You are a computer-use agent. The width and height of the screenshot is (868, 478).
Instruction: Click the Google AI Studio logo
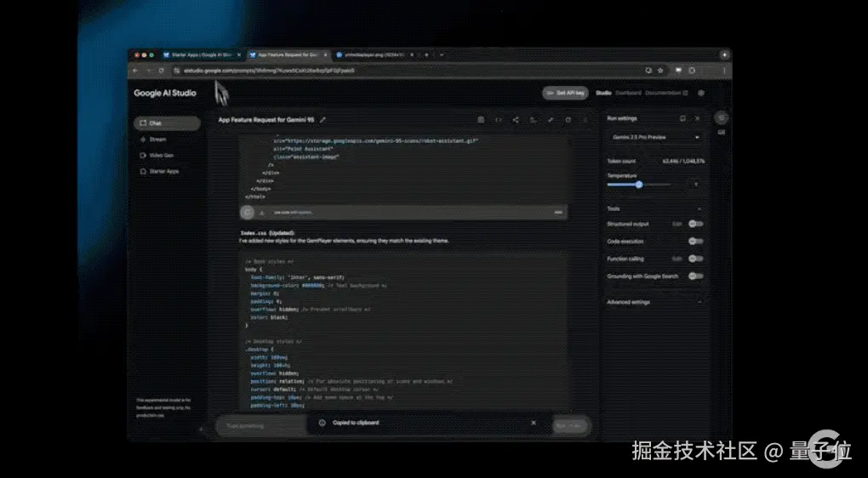click(165, 93)
